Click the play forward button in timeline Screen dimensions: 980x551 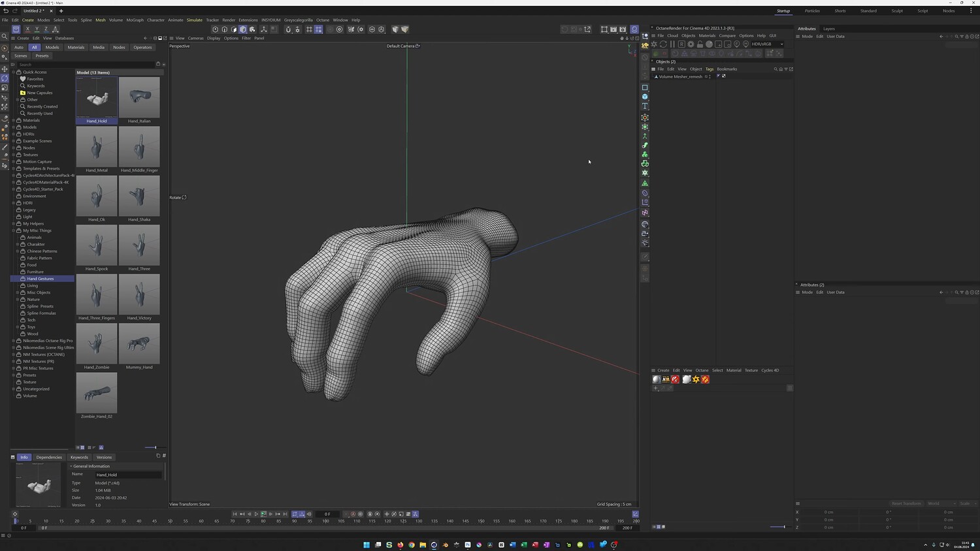[x=256, y=514]
